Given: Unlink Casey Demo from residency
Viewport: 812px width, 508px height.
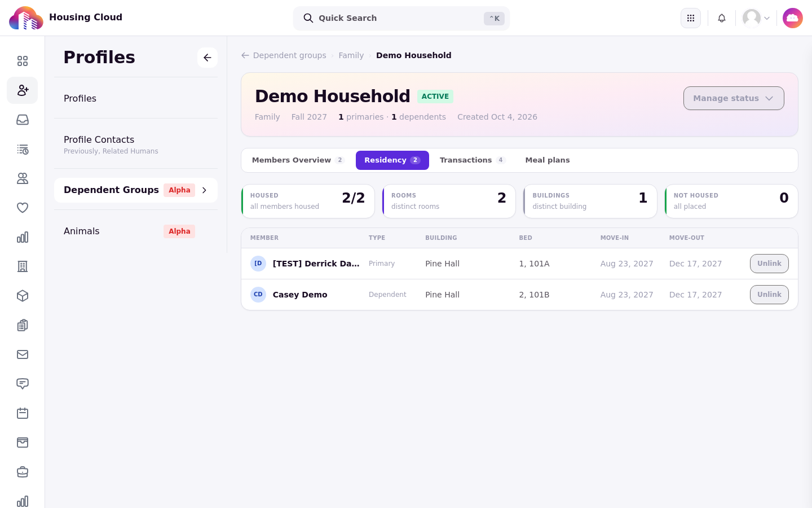Looking at the screenshot, I should coord(769,295).
